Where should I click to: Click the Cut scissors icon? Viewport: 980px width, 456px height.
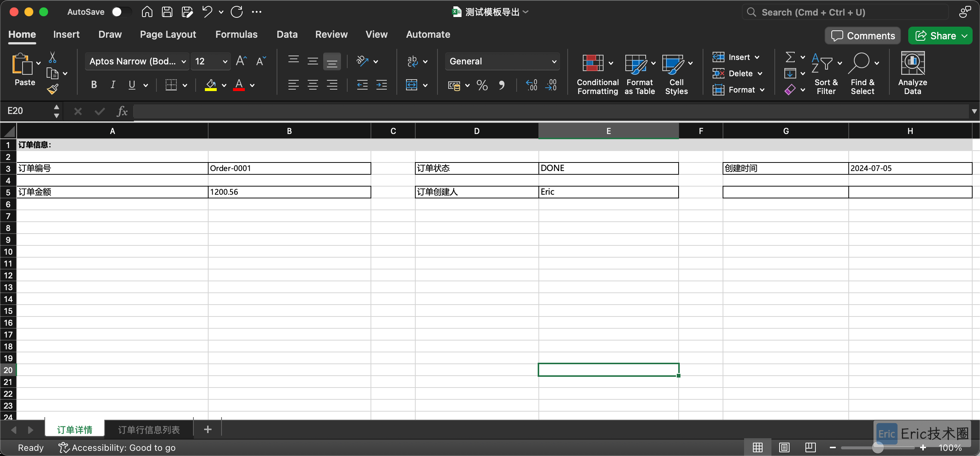[x=53, y=57]
